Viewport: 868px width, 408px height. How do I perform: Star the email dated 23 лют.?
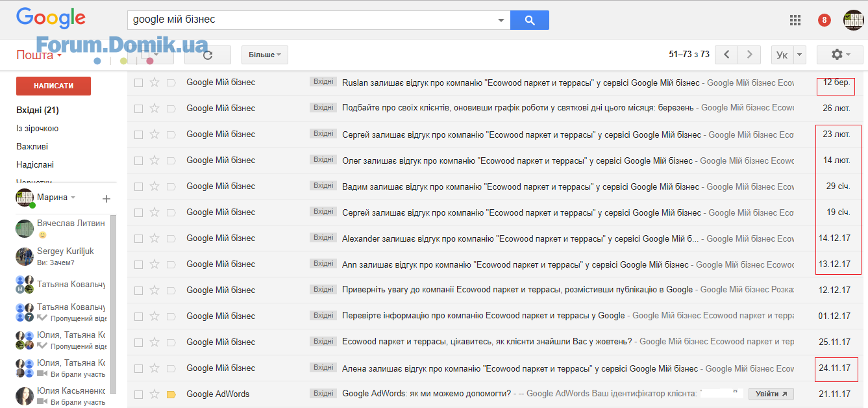tap(155, 134)
